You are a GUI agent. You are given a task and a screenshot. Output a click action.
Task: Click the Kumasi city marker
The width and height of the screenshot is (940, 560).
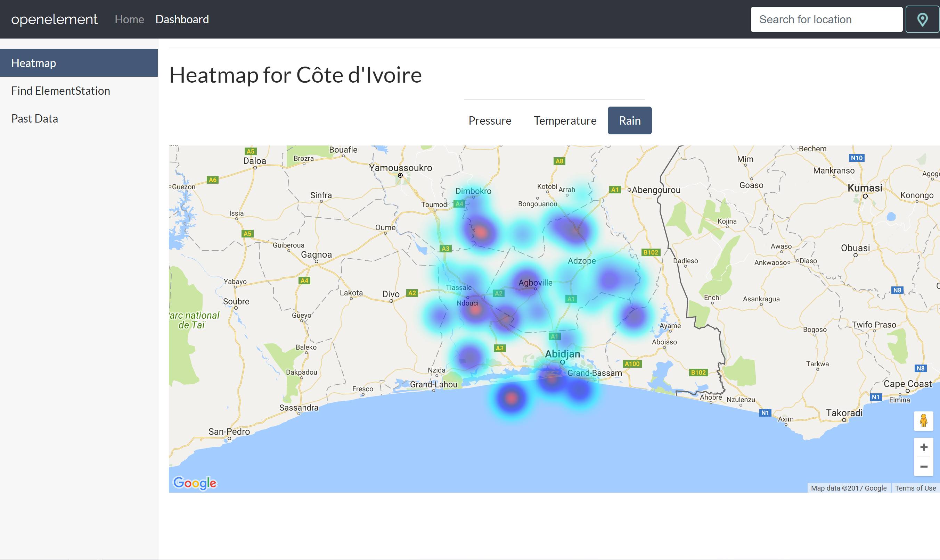pos(865,196)
